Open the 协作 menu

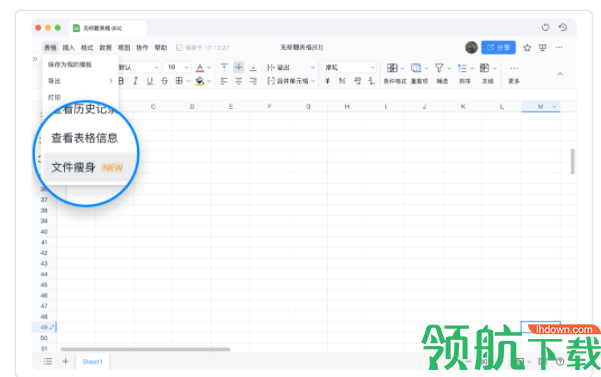pos(142,48)
